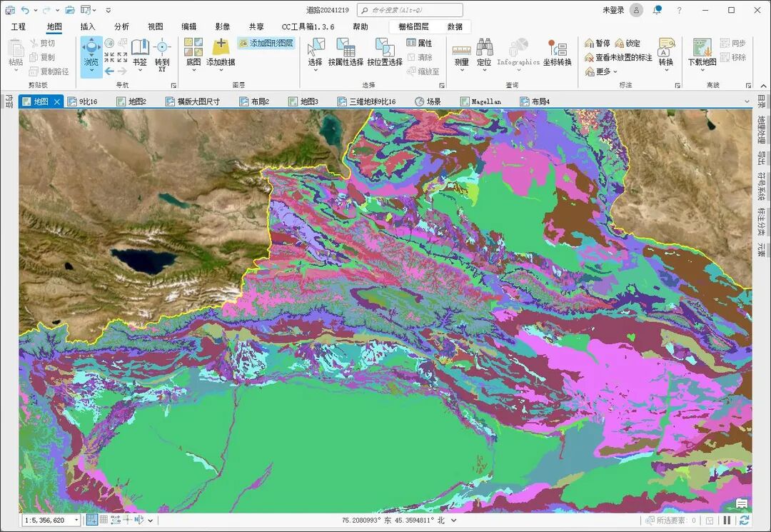Click the 转换 convert labels icon
Viewport: 771px width, 532px height.
[x=666, y=47]
